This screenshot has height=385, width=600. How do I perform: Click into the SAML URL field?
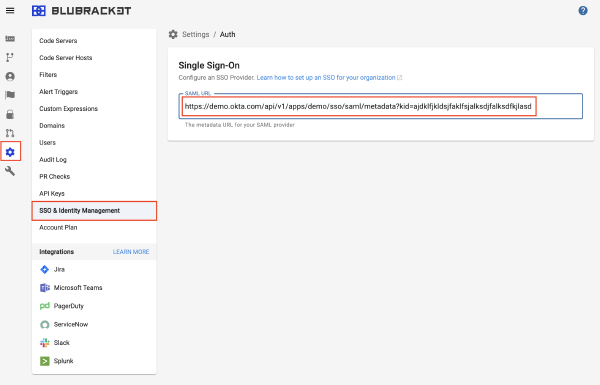(380, 106)
